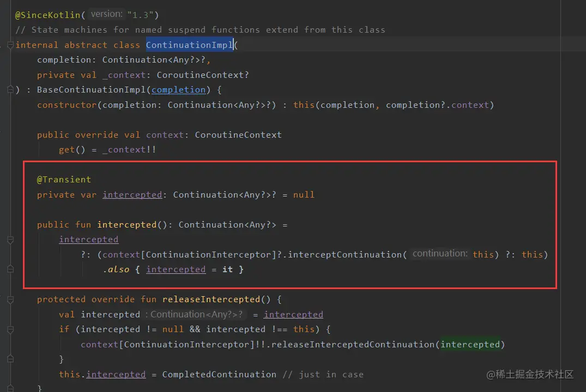The width and height of the screenshot is (586, 392).
Task: Click the 'protected' keyword
Action: point(61,299)
